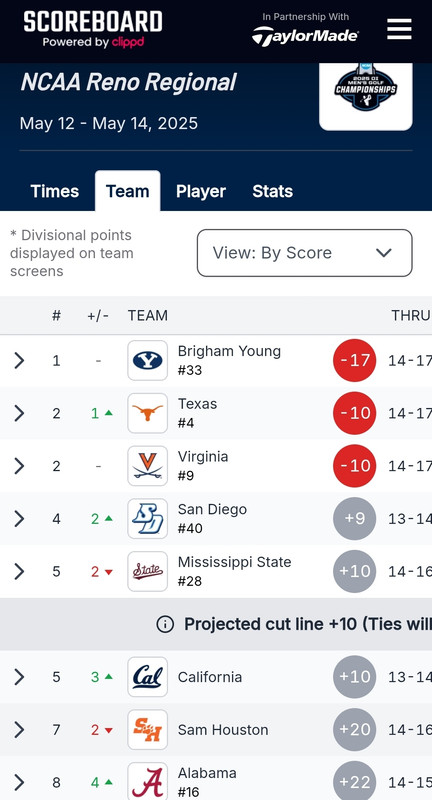The height and width of the screenshot is (800, 432).
Task: Switch to the Stats tab
Action: 272,191
